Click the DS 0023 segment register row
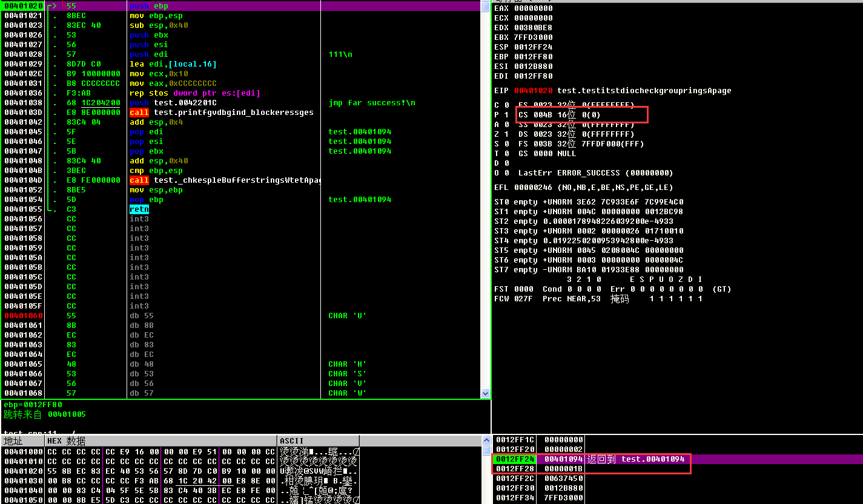This screenshot has height=504, width=863. click(x=577, y=134)
